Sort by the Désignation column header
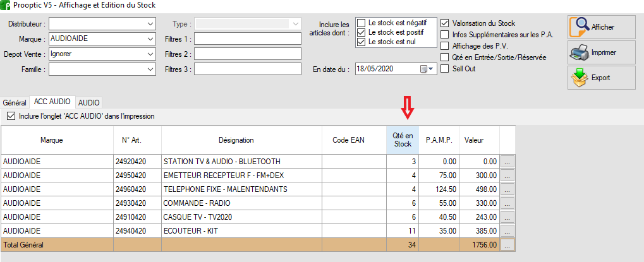Viewport: 644px width, 262px height. point(242,140)
